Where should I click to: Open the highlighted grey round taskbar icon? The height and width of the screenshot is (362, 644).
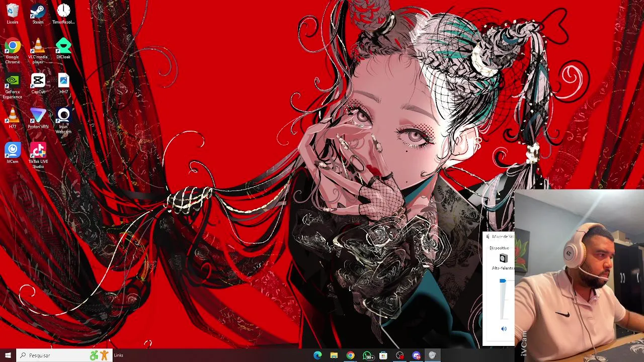click(x=432, y=355)
